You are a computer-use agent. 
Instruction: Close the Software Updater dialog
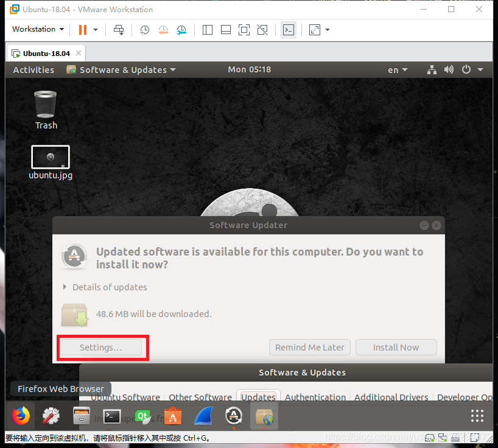437,225
